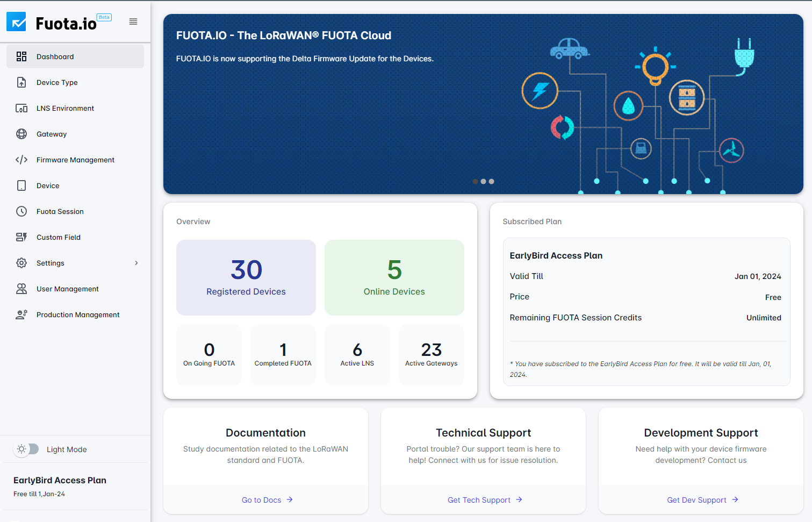
Task: Open Production Management from the sidebar
Action: point(75,314)
